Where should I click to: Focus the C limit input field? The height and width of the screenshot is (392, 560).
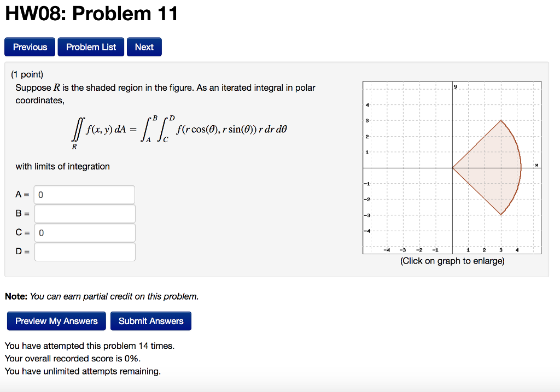[x=84, y=232]
